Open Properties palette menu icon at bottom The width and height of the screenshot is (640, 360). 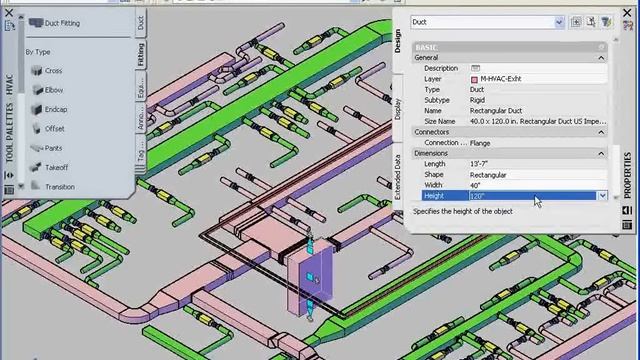point(627,225)
